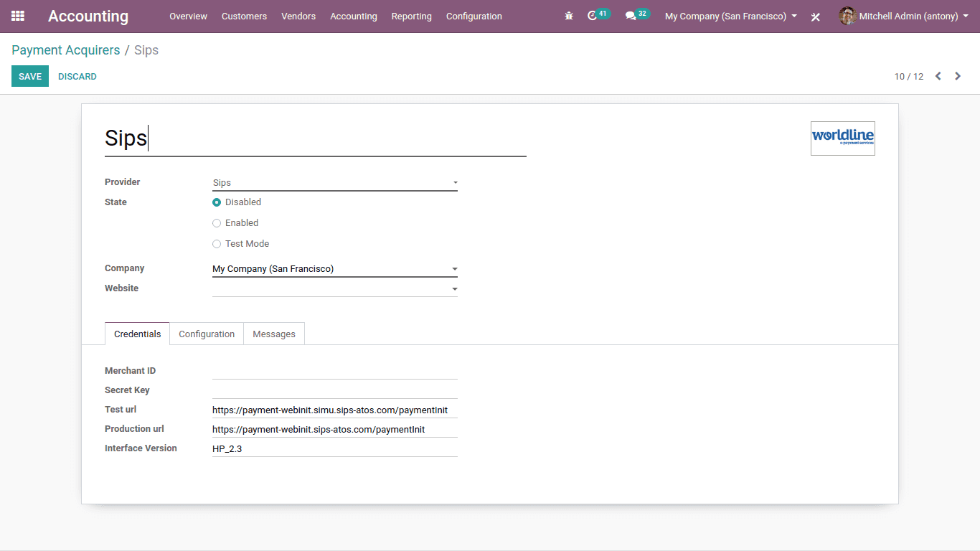Open the Provider dropdown showing Sips
This screenshot has width=980, height=551.
pos(335,183)
